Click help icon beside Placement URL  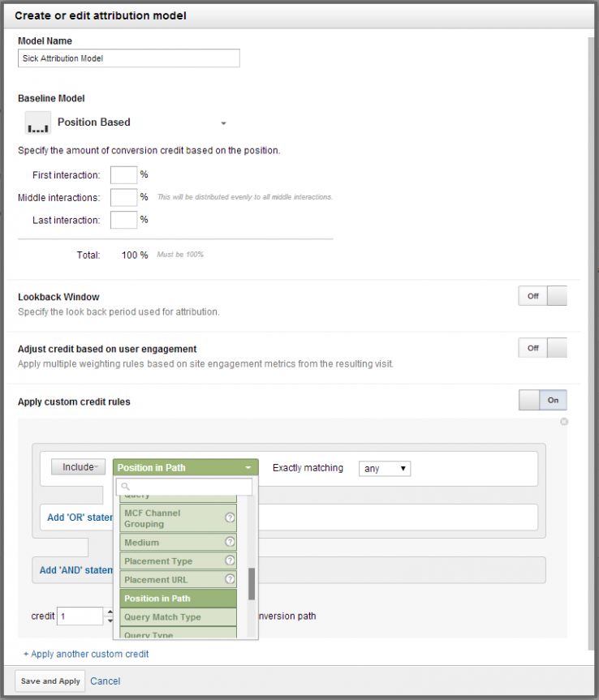pos(230,579)
